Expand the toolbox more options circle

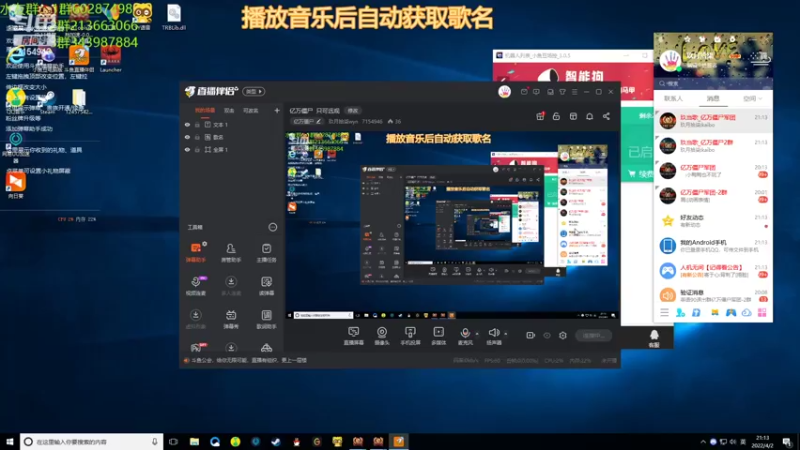(272, 227)
